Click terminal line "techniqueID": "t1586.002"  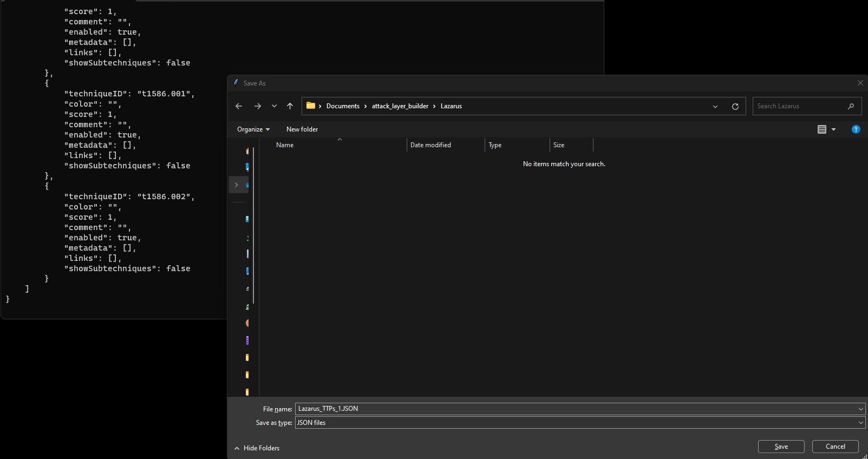[129, 196]
